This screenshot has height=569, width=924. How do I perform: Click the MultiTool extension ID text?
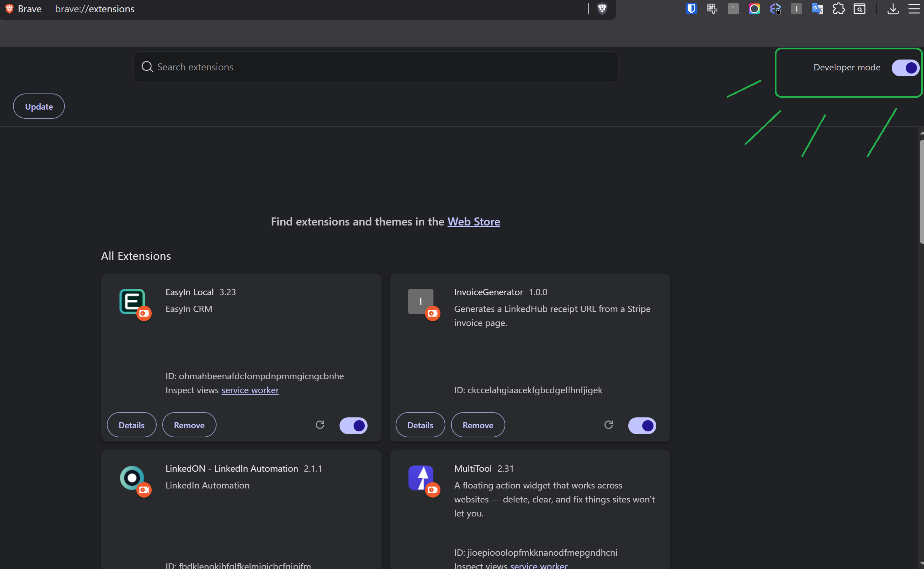(536, 553)
